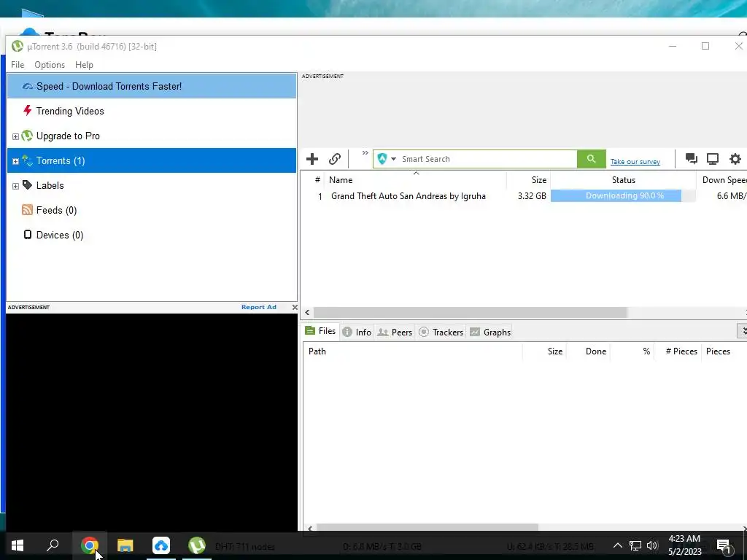Screen dimensions: 747x560
Task: Click the torrent list horizontal scrollbar
Action: 471,312
